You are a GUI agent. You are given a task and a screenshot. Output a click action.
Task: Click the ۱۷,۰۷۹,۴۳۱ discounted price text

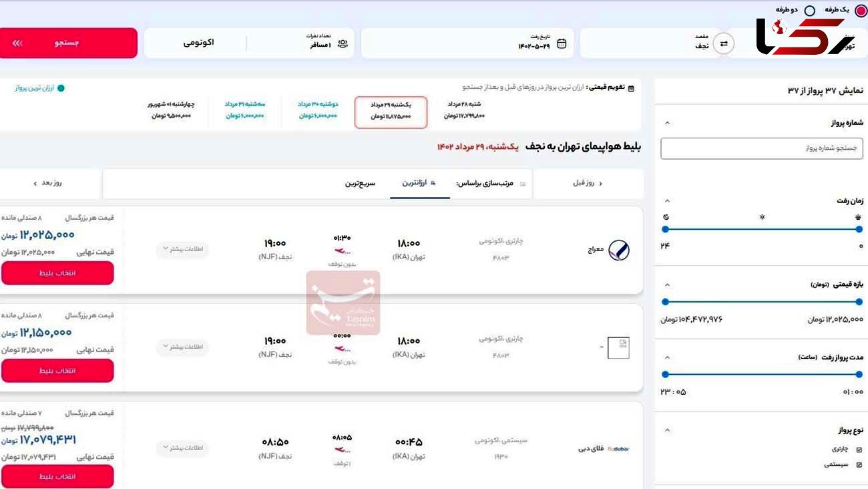[47, 440]
